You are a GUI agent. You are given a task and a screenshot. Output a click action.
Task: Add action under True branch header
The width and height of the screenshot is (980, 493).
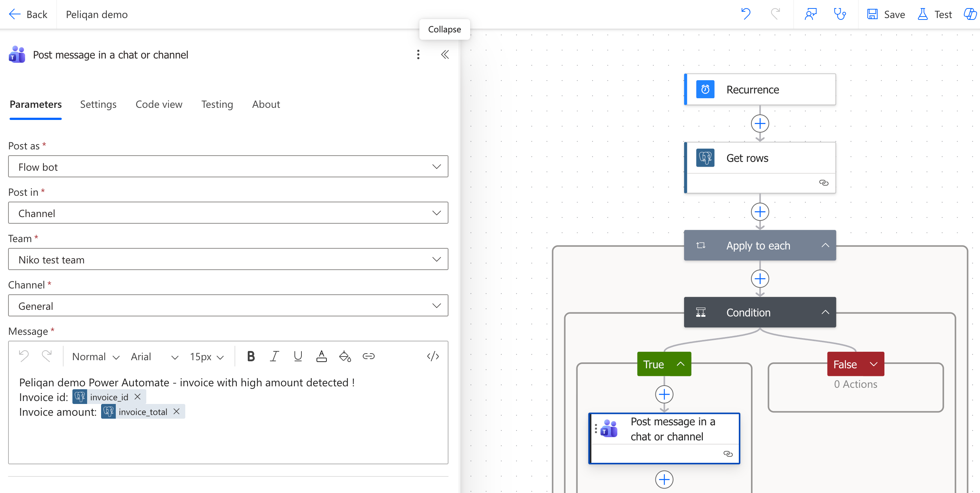coord(664,394)
